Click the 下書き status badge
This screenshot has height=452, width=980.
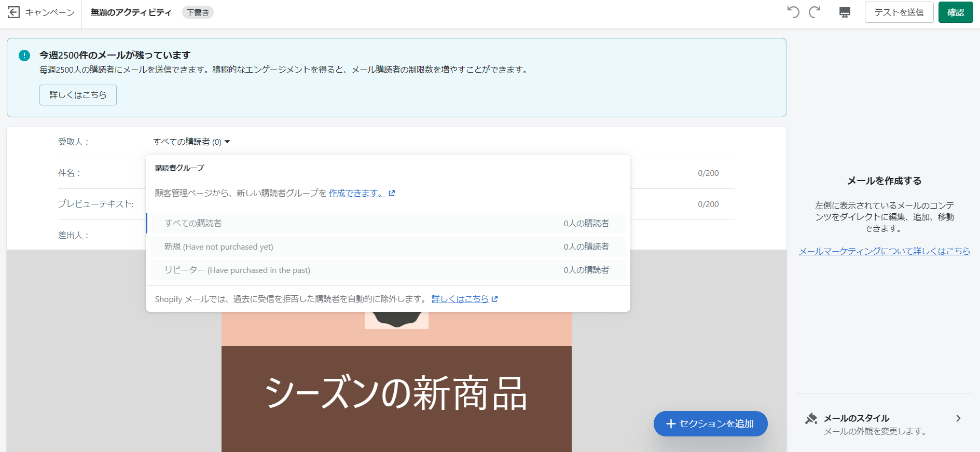[x=198, y=12]
